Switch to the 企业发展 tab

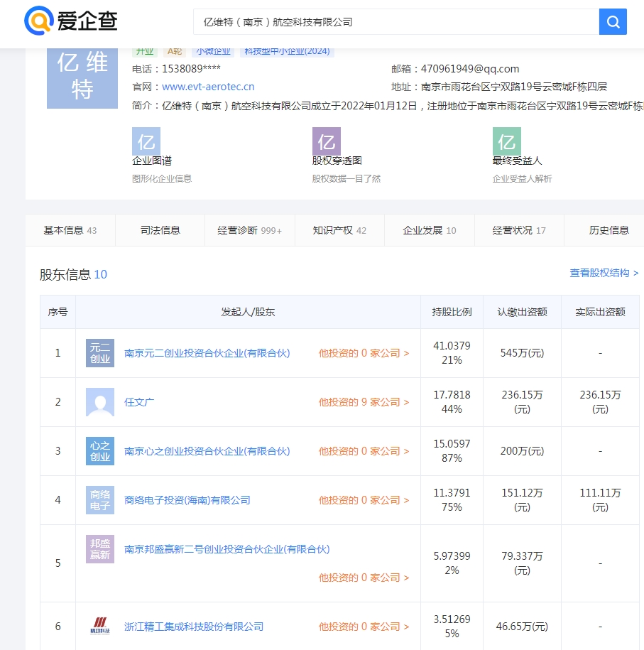(430, 230)
